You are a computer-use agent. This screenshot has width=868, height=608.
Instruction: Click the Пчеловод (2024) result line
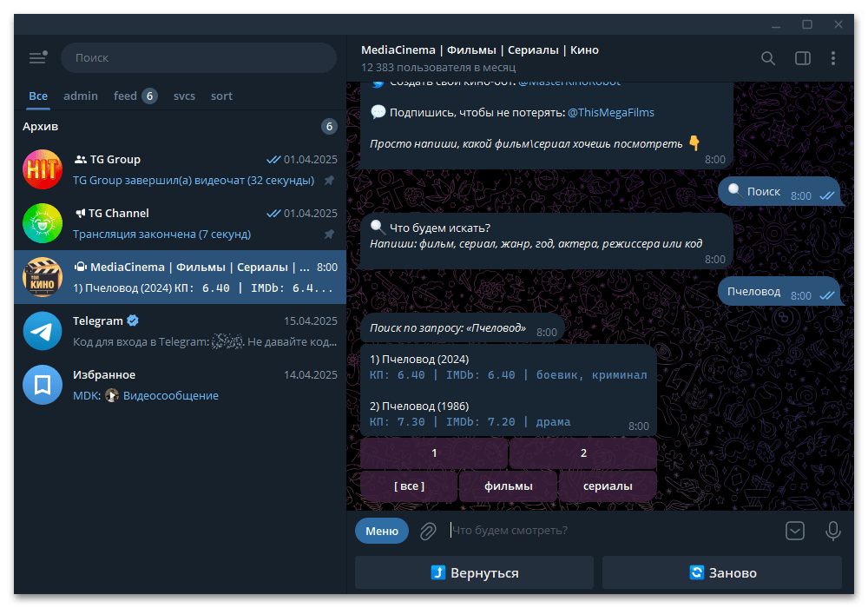click(419, 360)
